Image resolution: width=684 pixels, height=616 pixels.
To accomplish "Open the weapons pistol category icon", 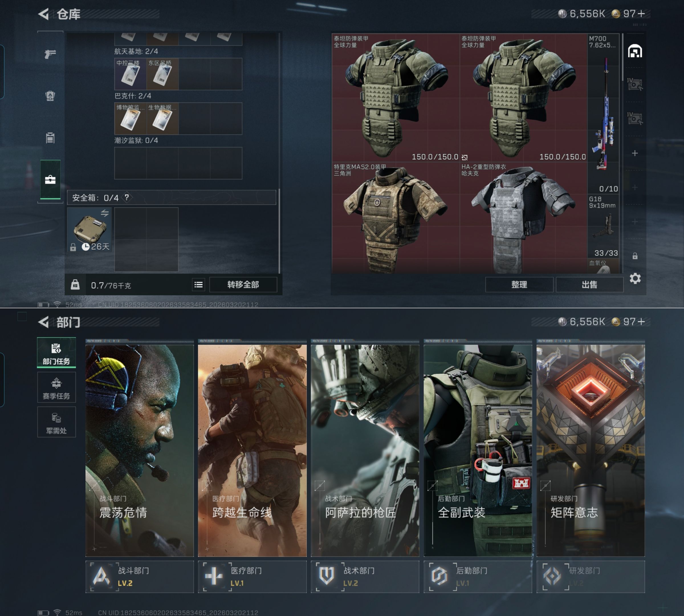I will (x=50, y=54).
